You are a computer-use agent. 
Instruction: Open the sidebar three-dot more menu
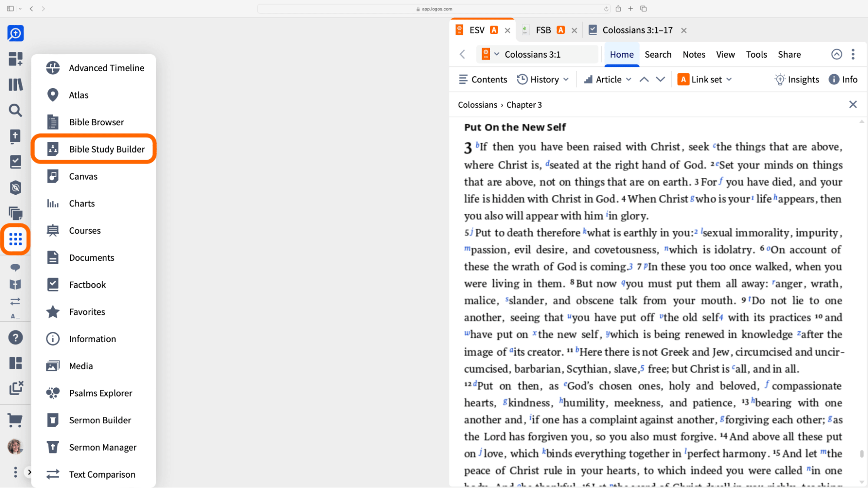(x=15, y=472)
